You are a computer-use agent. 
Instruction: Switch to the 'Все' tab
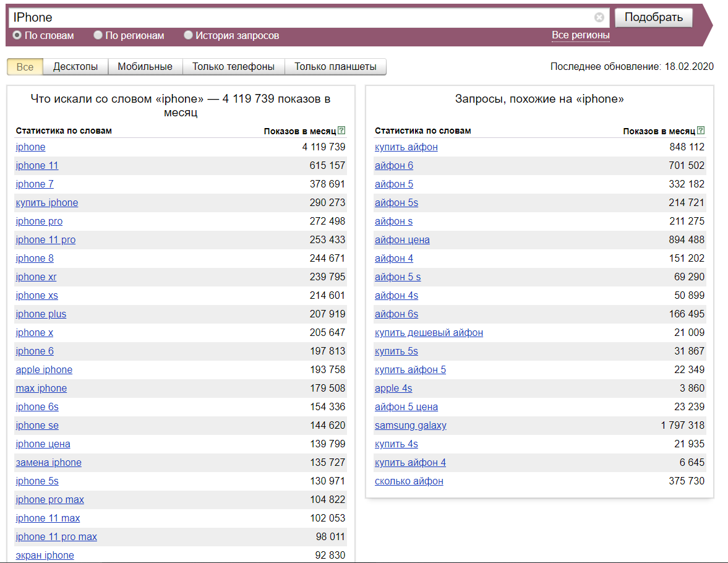pos(25,67)
